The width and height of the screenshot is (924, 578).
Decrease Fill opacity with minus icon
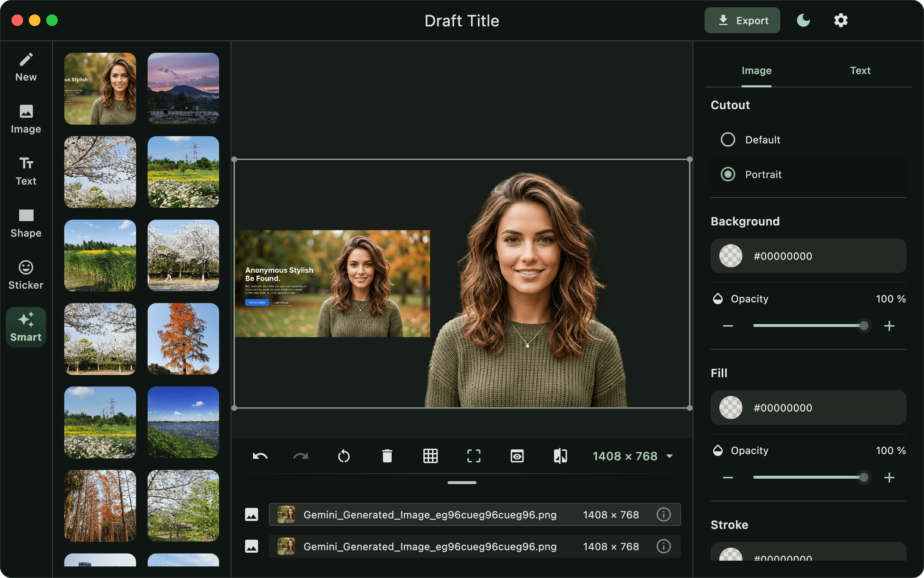(728, 478)
